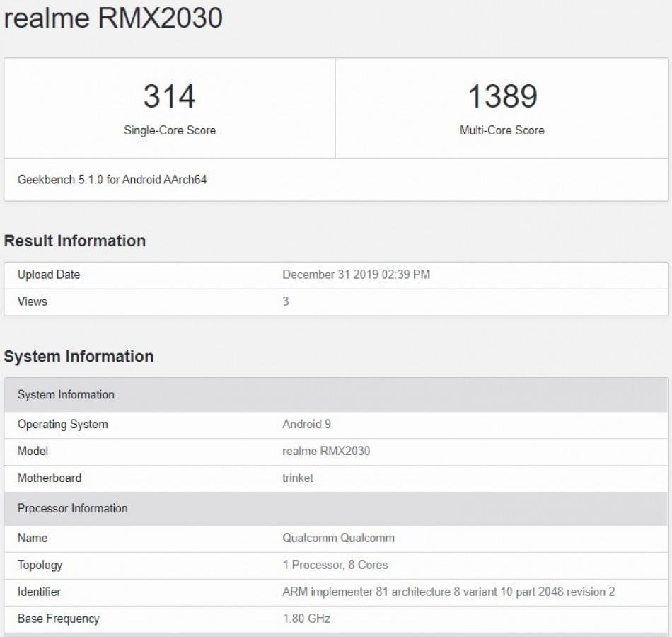
Task: Select the Multi-Core Score value 1389
Action: [x=502, y=97]
